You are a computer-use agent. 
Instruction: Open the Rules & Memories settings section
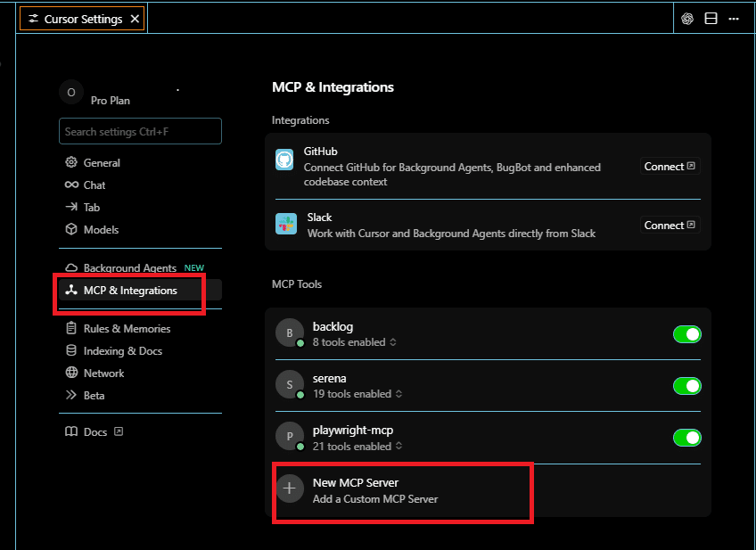(x=127, y=328)
